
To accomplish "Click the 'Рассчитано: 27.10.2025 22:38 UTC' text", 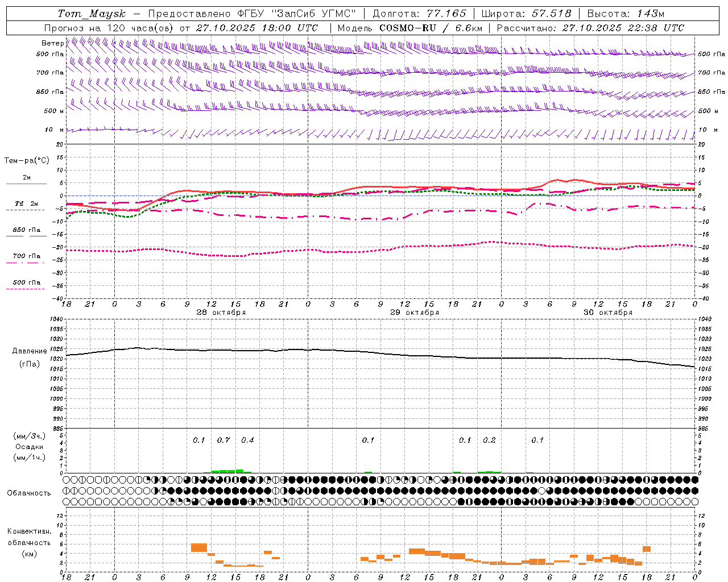I will click(590, 28).
